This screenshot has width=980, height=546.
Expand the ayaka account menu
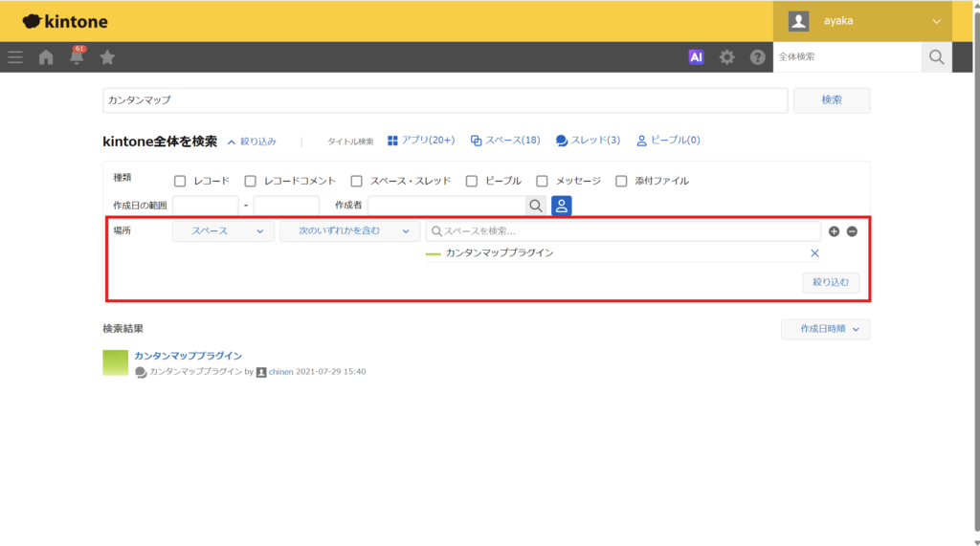pos(862,21)
